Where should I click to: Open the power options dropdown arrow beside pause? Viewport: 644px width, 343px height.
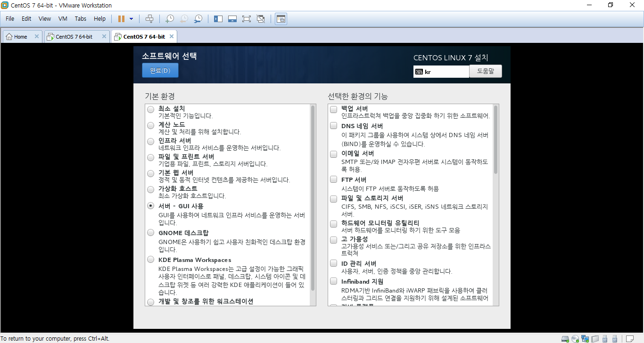132,19
